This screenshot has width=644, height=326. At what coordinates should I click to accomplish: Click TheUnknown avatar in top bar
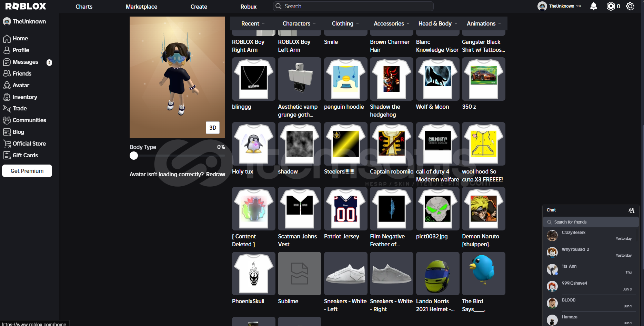point(542,6)
